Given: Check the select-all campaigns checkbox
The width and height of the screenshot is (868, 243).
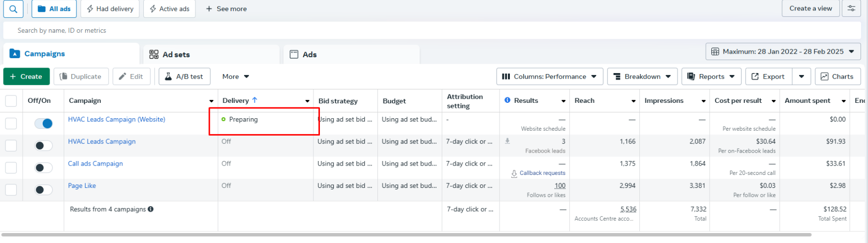Looking at the screenshot, I should click(11, 101).
